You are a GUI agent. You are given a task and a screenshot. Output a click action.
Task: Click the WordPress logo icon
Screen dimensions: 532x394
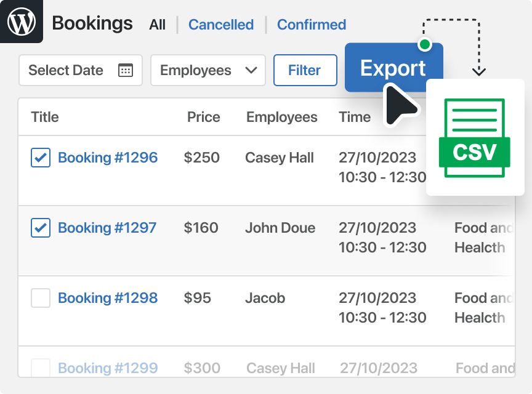[x=22, y=22]
